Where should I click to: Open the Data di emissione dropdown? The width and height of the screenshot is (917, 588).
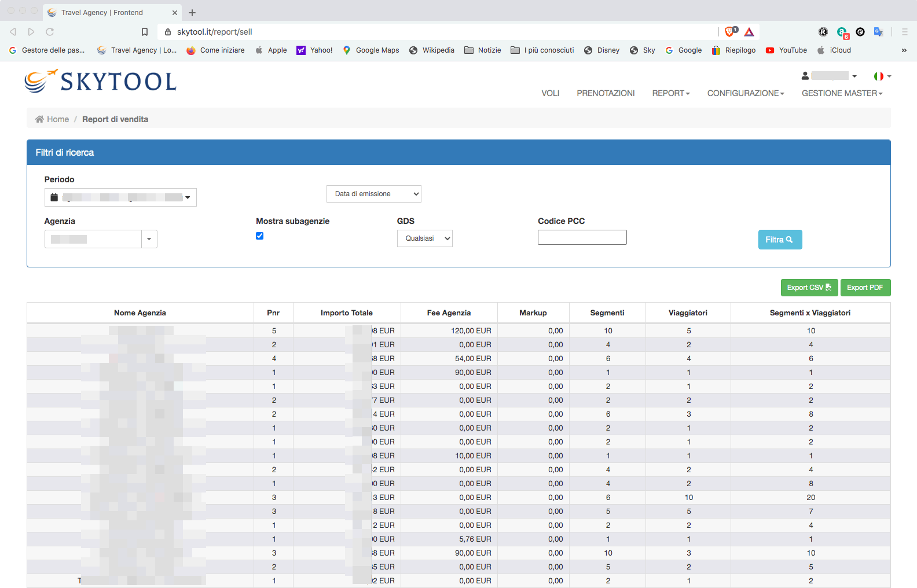tap(374, 194)
